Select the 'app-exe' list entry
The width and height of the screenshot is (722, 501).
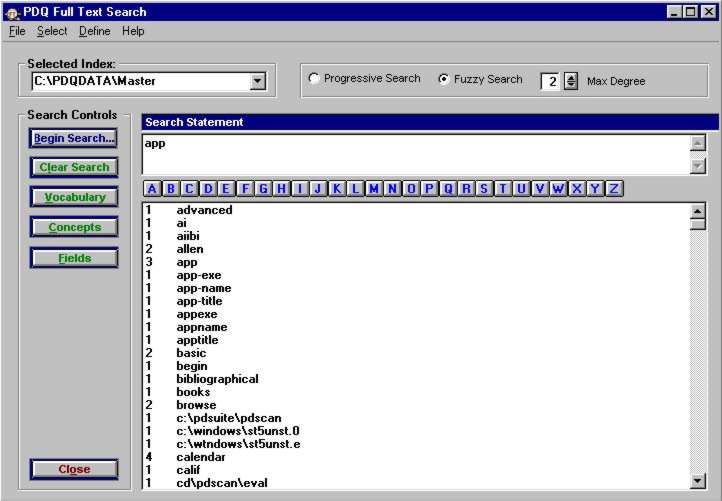(x=198, y=275)
